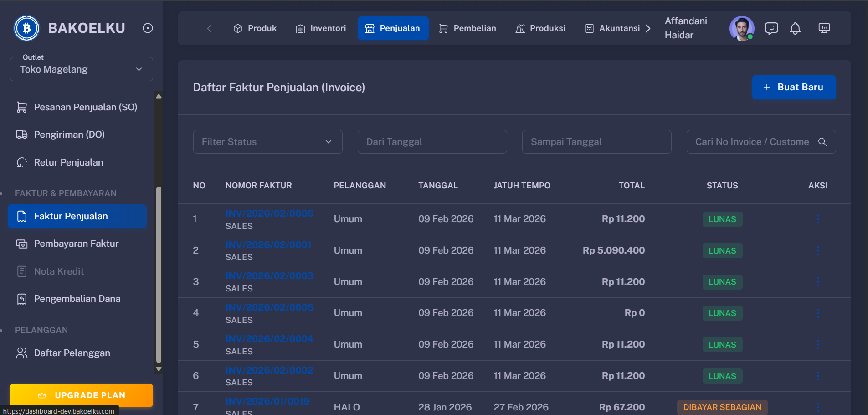
Task: Click the BAKOELKU logo icon
Action: pyautogui.click(x=27, y=28)
